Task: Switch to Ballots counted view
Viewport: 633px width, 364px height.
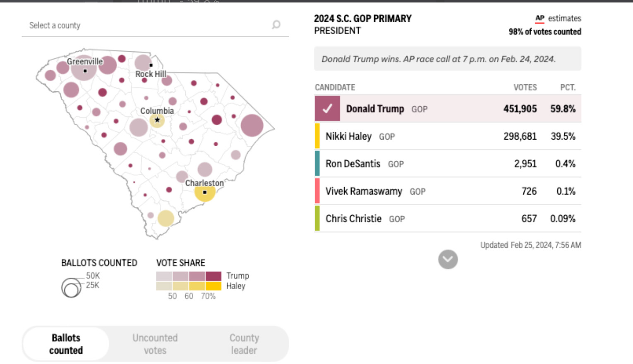Action: click(x=66, y=344)
